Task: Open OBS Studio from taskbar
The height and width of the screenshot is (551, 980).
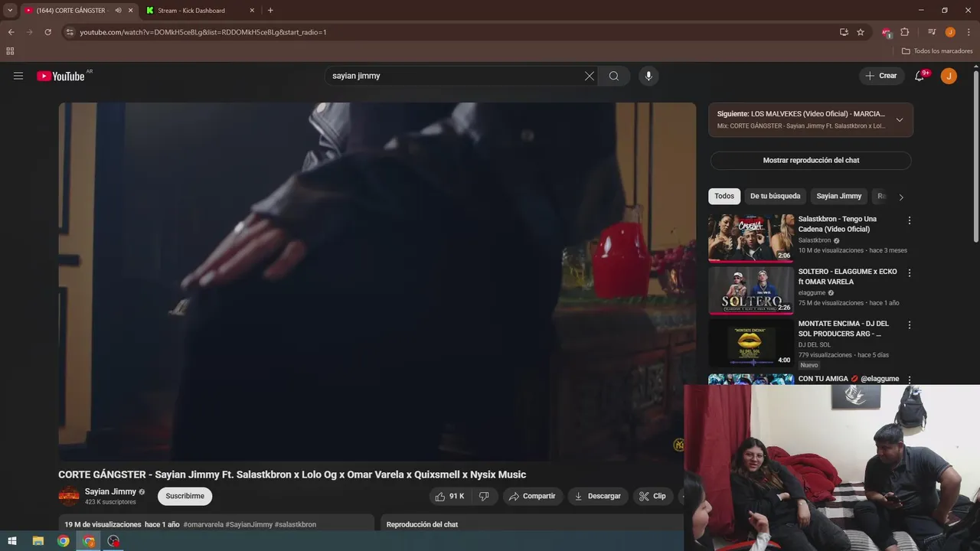Action: click(114, 541)
